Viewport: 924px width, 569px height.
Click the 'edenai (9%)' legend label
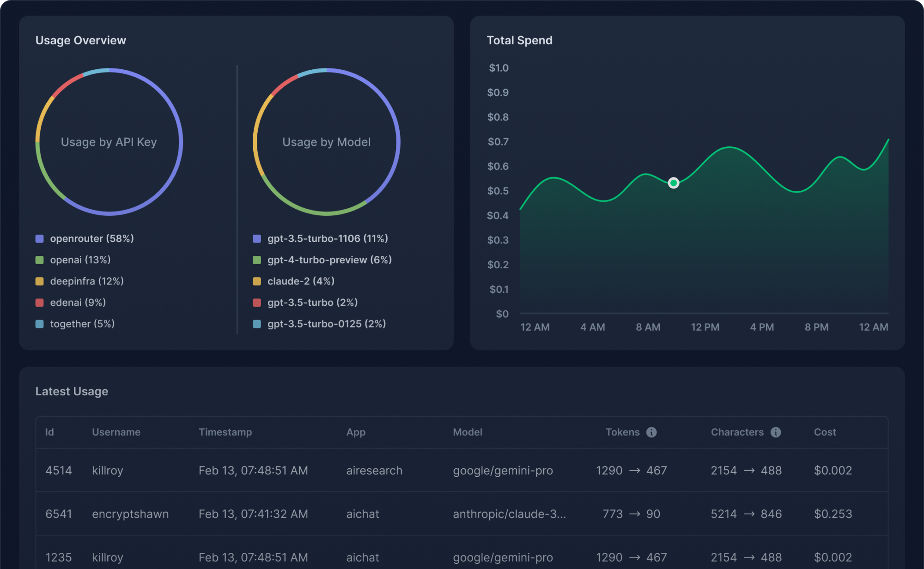click(78, 303)
